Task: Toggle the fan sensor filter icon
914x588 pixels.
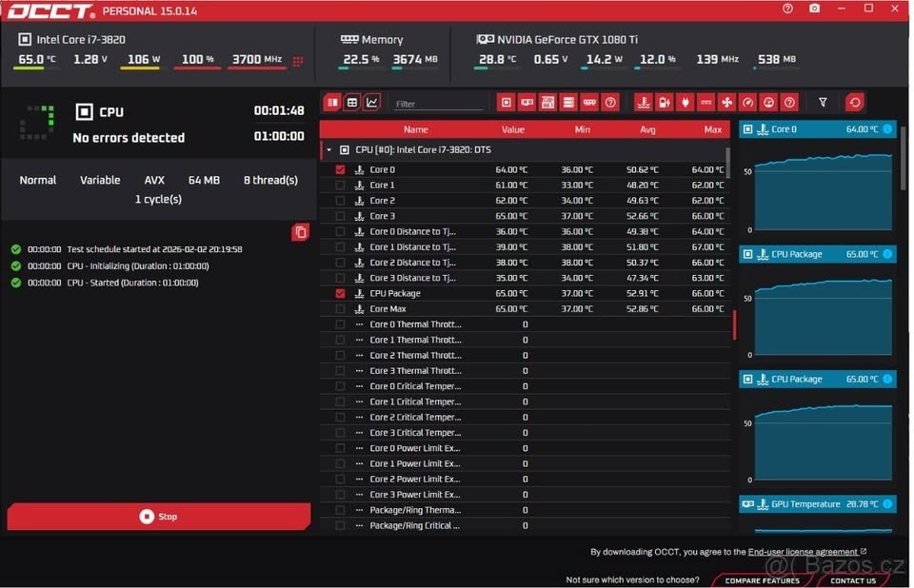Action: (x=726, y=103)
